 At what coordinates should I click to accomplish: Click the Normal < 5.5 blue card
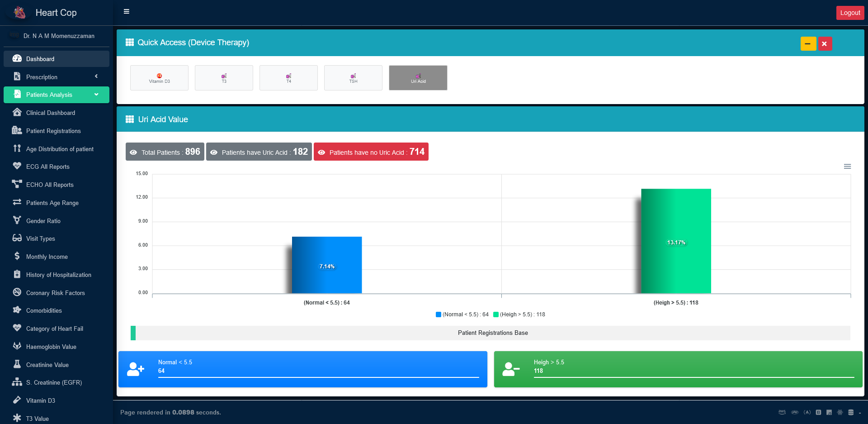coord(302,369)
